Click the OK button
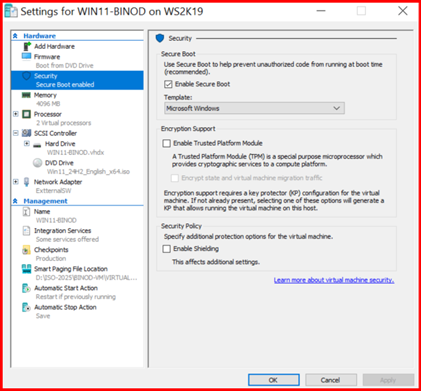This screenshot has width=421, height=391. point(273,380)
